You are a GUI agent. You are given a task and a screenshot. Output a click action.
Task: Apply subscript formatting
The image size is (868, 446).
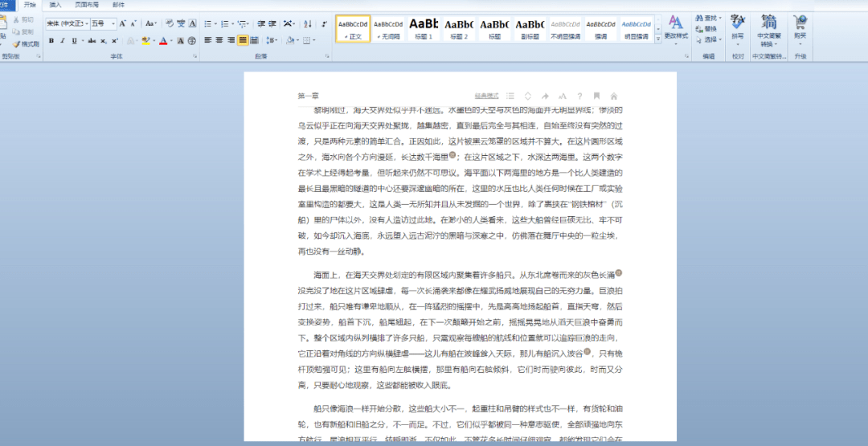pos(104,40)
